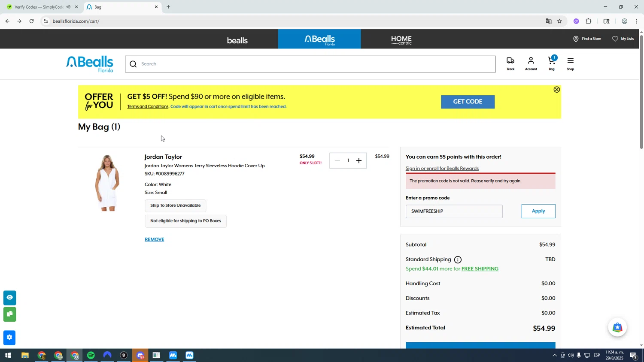View site information icon in address bar
The height and width of the screenshot is (362, 644).
pyautogui.click(x=46, y=21)
